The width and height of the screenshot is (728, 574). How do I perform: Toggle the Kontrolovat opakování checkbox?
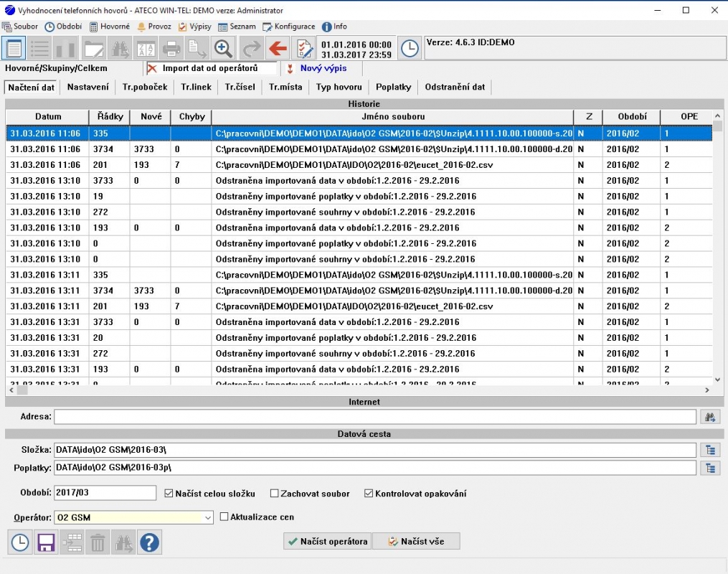click(x=369, y=493)
